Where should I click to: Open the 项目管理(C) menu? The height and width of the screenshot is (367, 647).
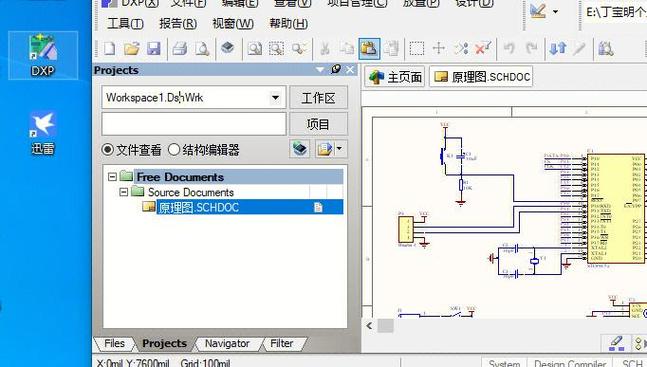click(357, 2)
